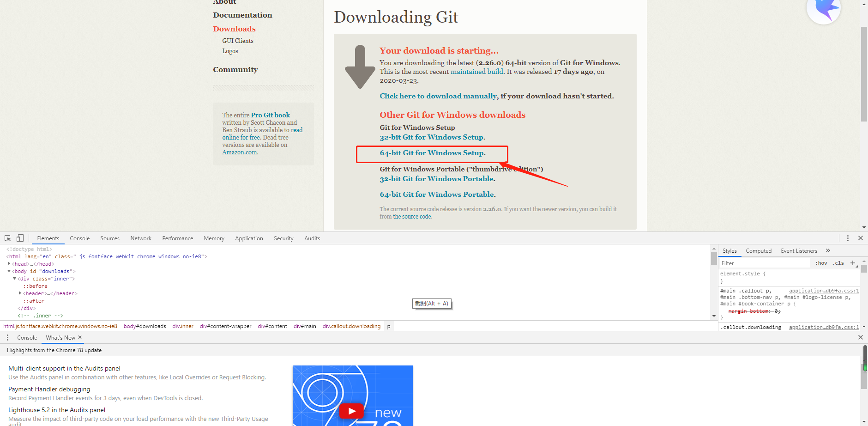This screenshot has width=868, height=426.
Task: Click into the styles Filter field
Action: pos(765,263)
